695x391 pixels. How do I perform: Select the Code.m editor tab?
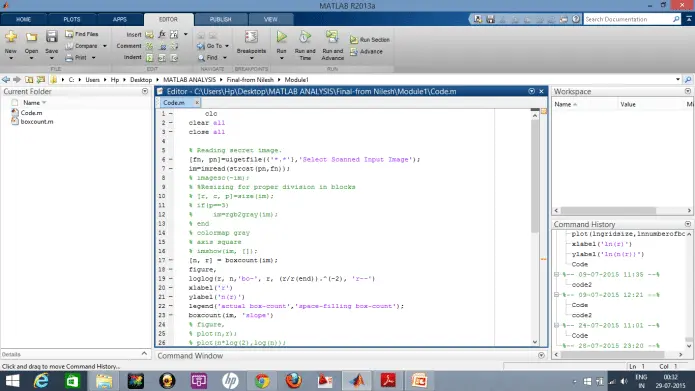tap(174, 103)
